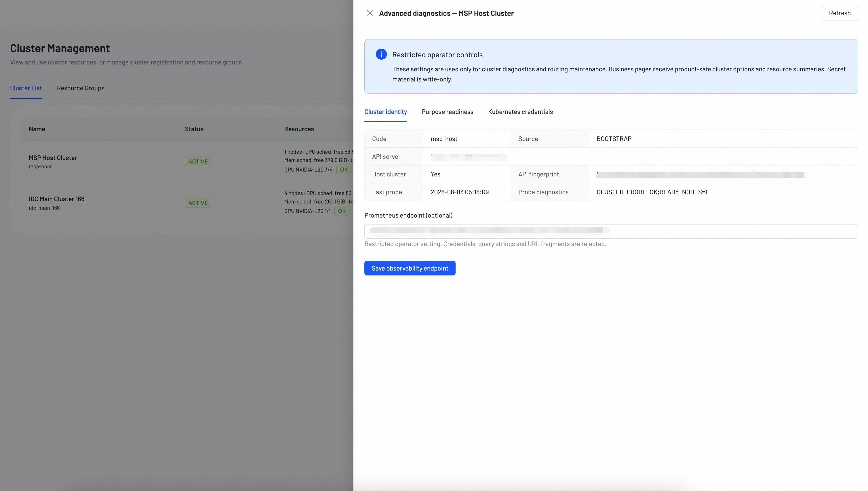Click OK tag beside GPU NVIDIA-L20 3/4
Viewport: 868px width, 491px height.
coord(344,170)
